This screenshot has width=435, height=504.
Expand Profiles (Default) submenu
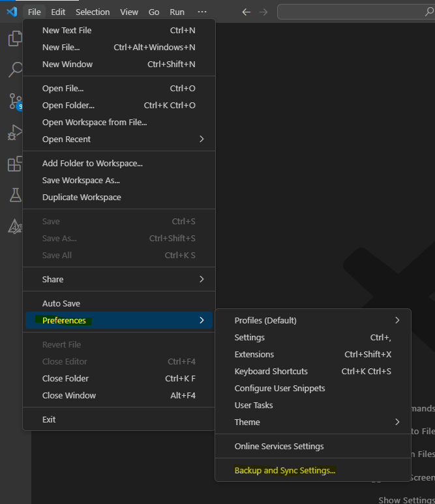[313, 321]
